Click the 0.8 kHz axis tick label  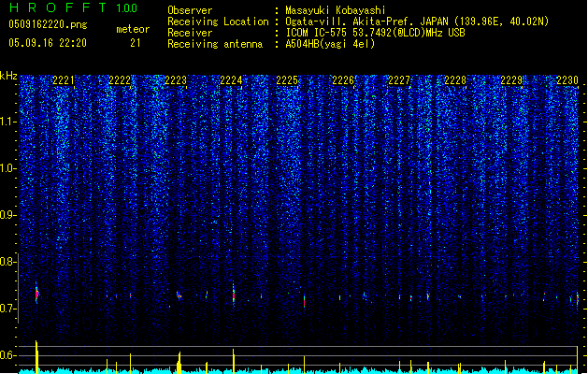click(7, 262)
